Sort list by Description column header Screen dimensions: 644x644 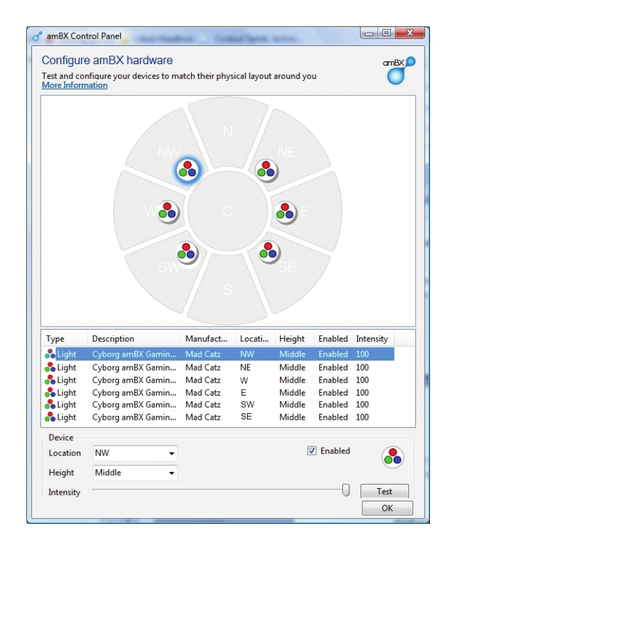[134, 339]
